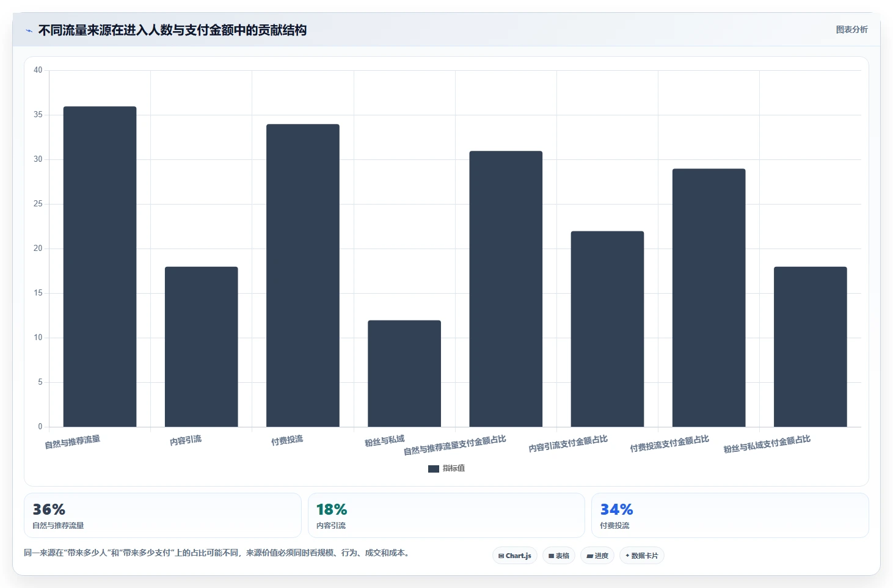Click the y-axis value 15

[38, 293]
